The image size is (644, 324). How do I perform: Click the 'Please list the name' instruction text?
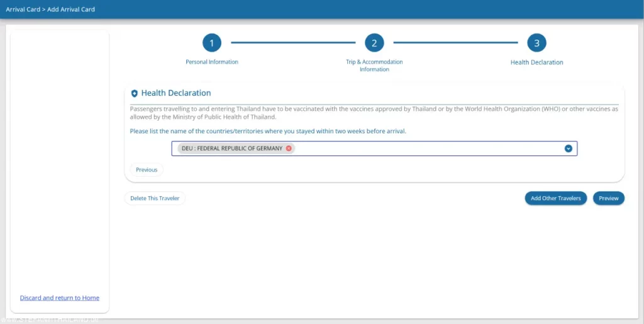tap(268, 131)
